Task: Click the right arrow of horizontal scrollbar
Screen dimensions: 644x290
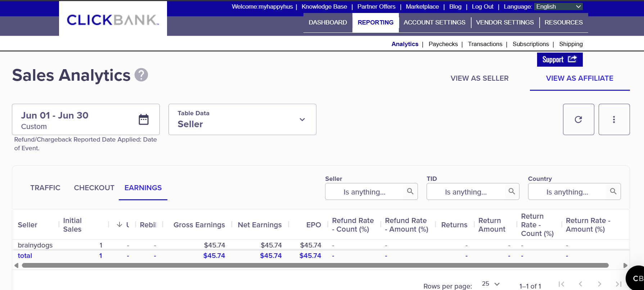Action: pyautogui.click(x=625, y=266)
